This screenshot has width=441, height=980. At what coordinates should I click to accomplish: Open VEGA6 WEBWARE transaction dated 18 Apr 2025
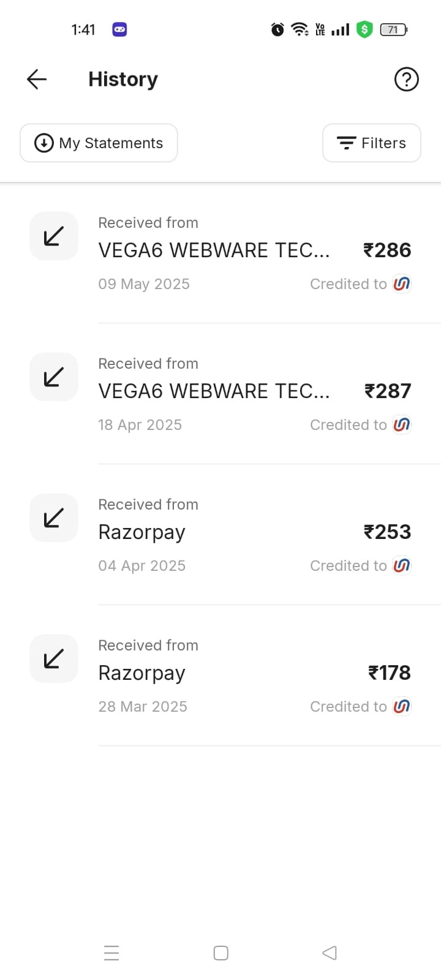(x=221, y=394)
